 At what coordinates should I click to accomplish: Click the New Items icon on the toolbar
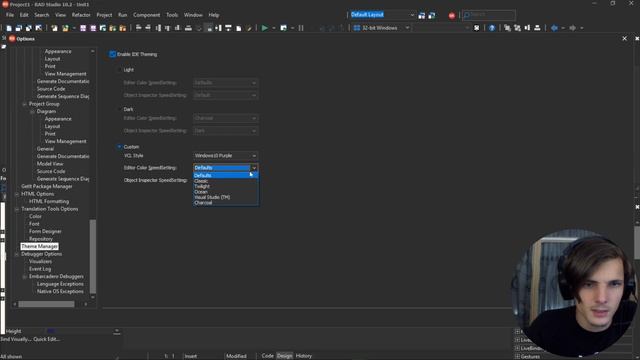[x=9, y=28]
